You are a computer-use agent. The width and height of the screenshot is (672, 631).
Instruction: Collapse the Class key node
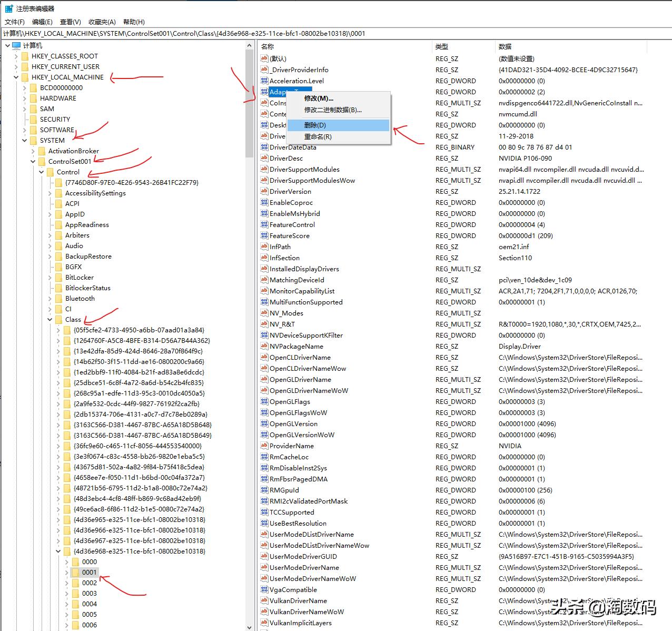[50, 320]
